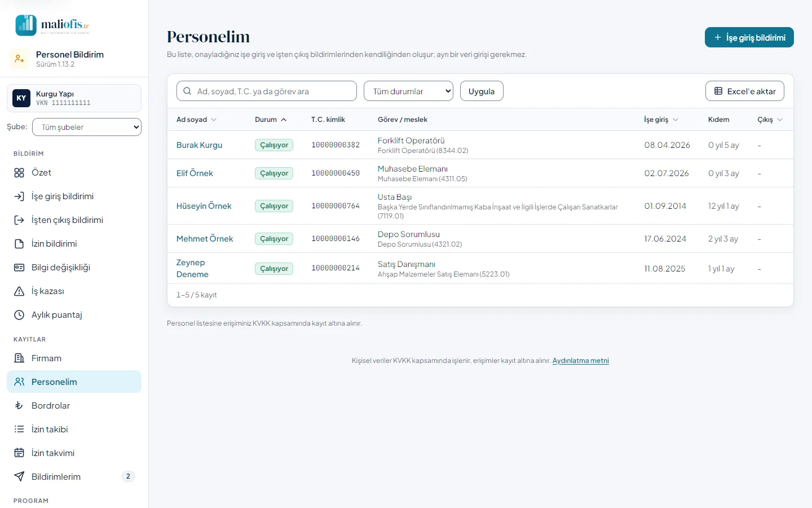812x508 pixels.
Task: Focus the personnel search field
Action: 267,91
